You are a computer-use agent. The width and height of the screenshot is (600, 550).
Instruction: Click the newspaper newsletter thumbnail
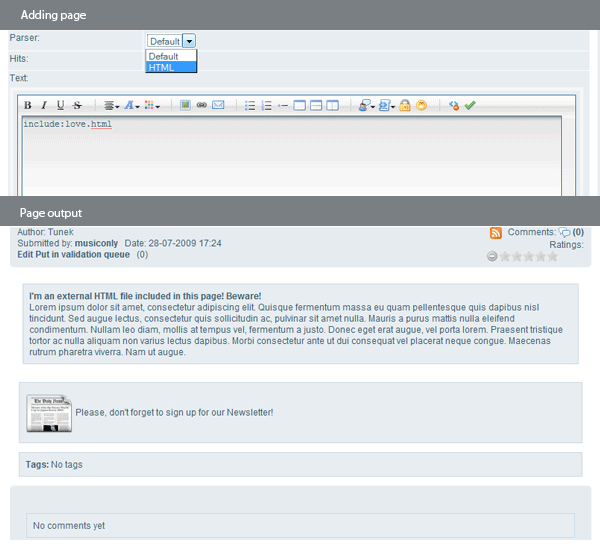tap(48, 412)
